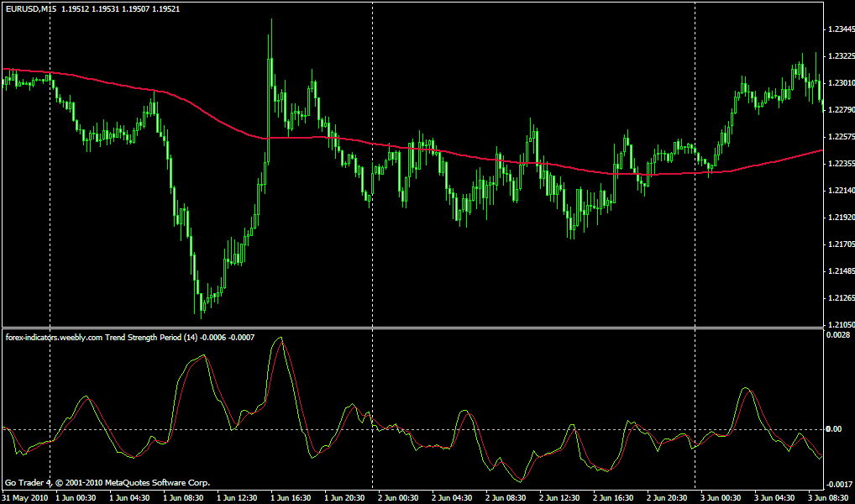Click the 1 Jun 20:30 time label
This screenshot has height=504, width=855.
pos(344,497)
